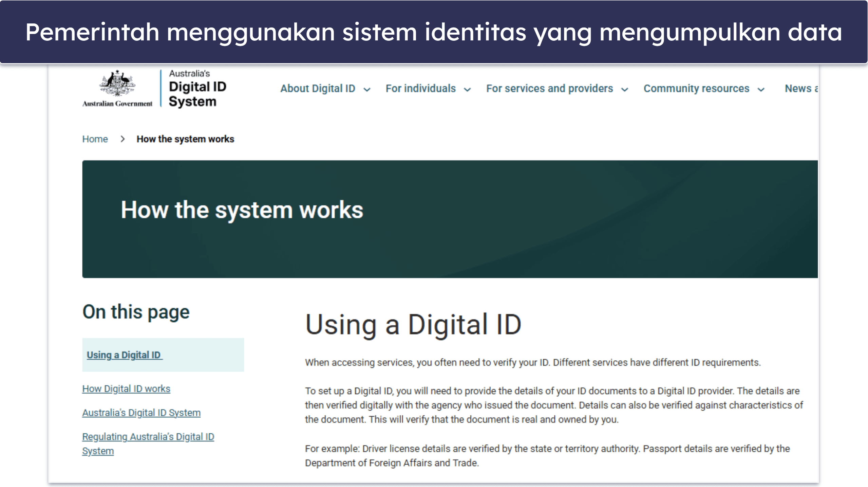Click the paragraph starting 'When accessing services'
The width and height of the screenshot is (868, 487).
point(533,363)
